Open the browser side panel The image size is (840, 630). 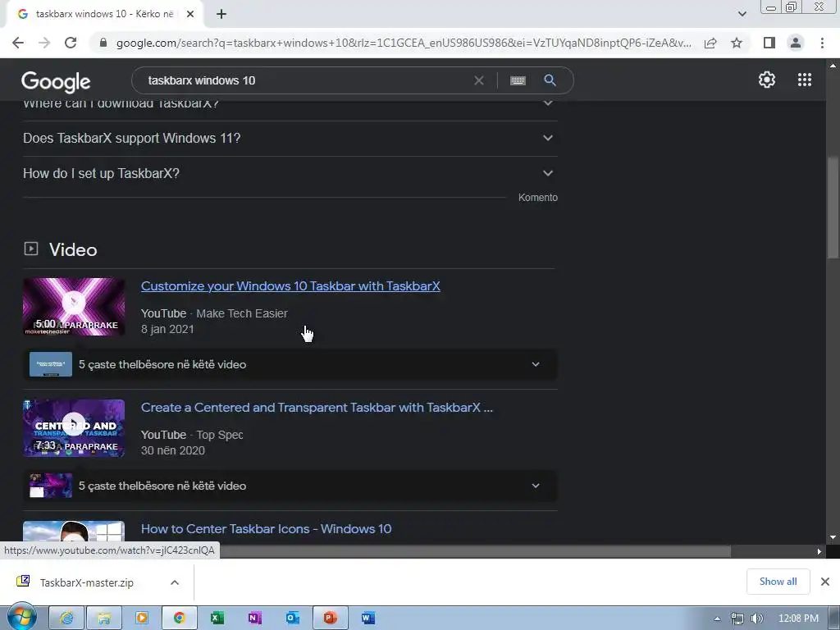coord(769,43)
